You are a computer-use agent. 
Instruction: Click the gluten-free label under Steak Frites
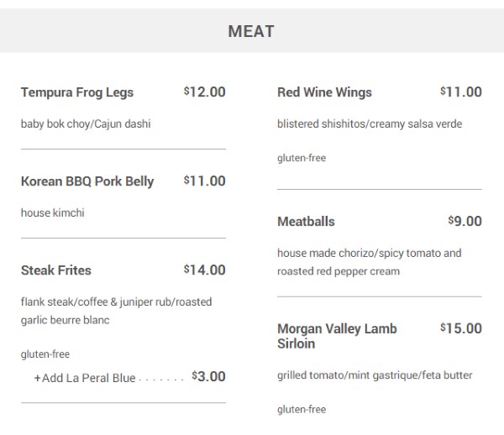click(45, 354)
